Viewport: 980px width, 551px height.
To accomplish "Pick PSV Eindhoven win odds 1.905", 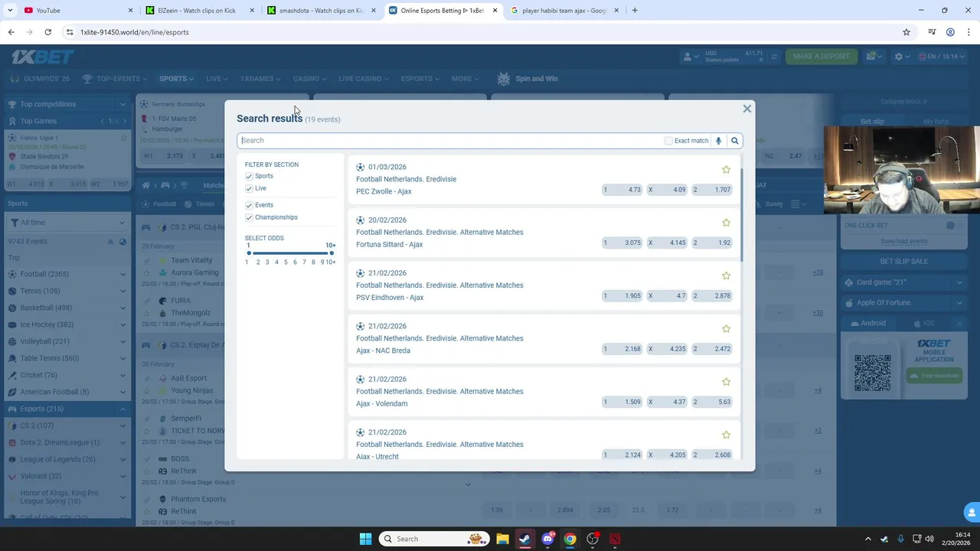I will point(622,295).
